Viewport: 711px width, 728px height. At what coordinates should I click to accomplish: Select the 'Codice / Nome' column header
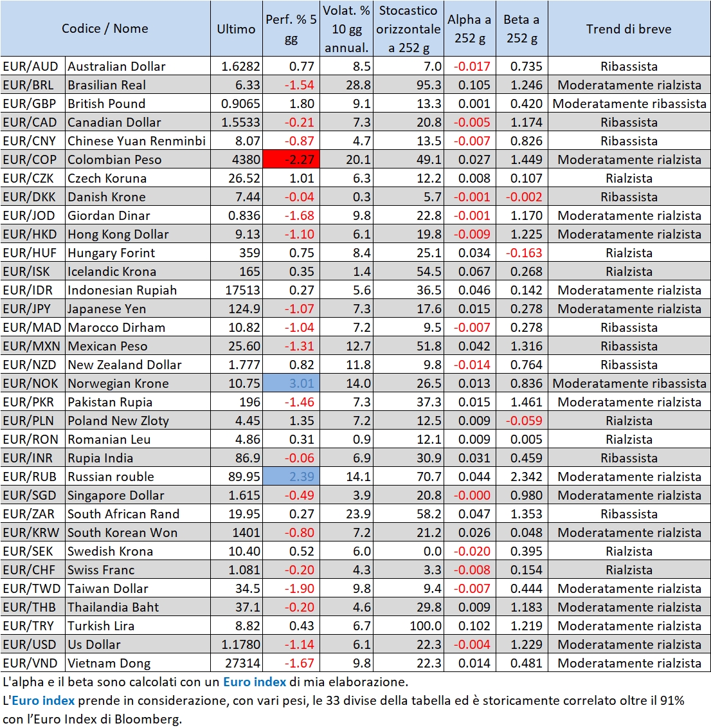(105, 29)
